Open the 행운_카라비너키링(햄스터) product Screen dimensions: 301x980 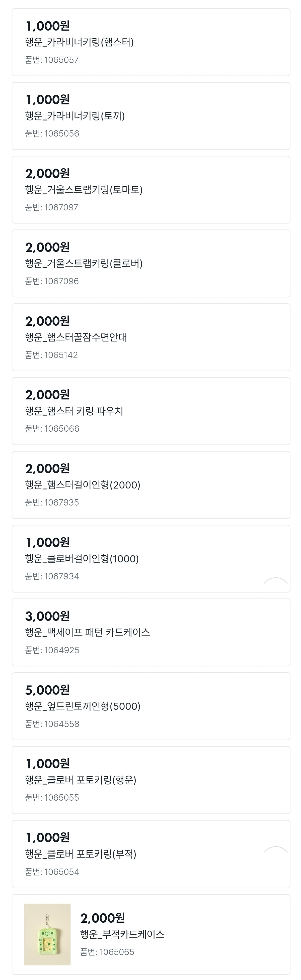(x=79, y=42)
